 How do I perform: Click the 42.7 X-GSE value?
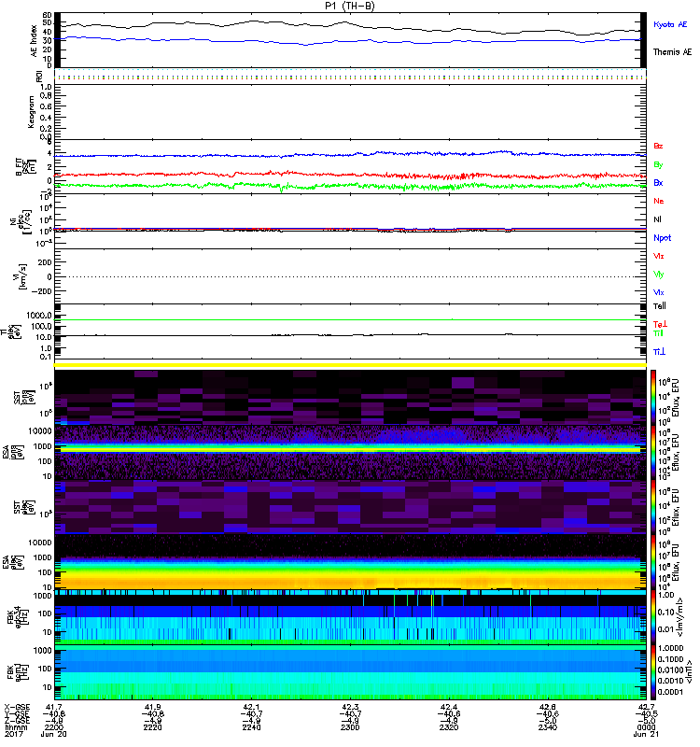coord(646,707)
